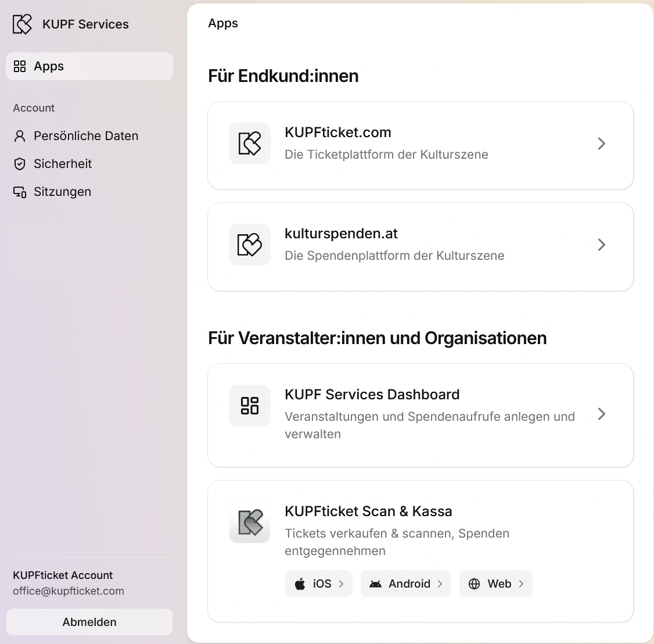Click 'Tickets verkaufen & scannen' description
This screenshot has width=654, height=644.
pos(397,542)
